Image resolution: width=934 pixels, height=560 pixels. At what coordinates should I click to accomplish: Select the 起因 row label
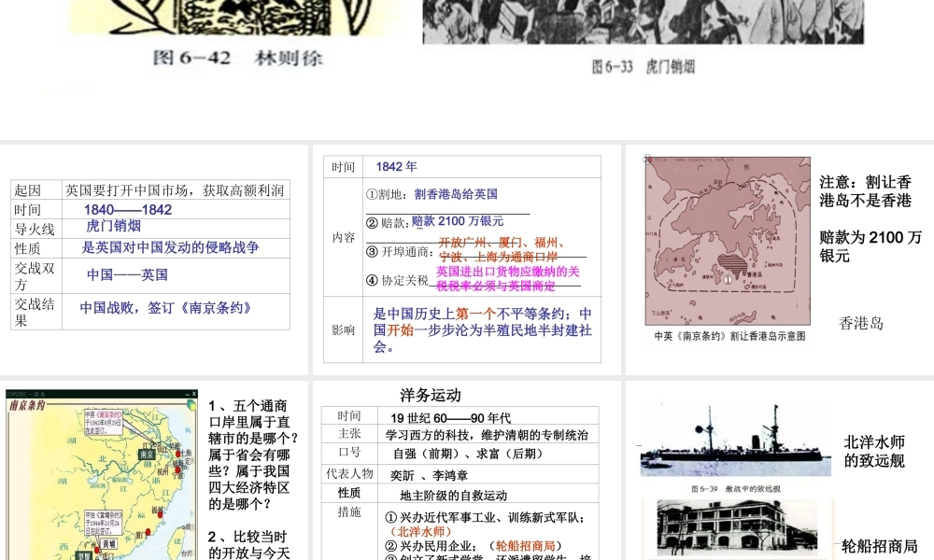[27, 190]
